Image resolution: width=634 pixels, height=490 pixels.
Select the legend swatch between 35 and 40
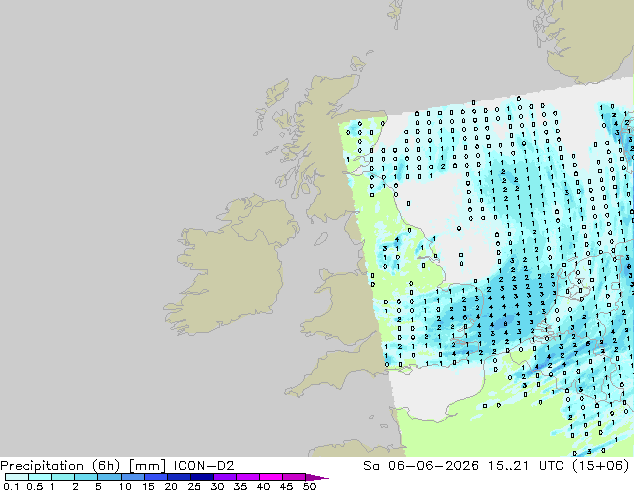247,477
